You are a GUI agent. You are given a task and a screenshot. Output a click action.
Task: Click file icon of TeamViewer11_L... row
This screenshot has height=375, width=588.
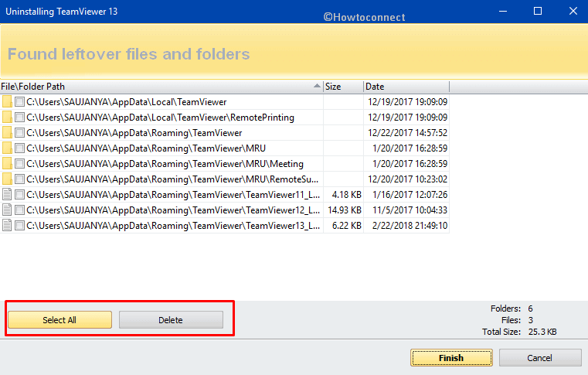(x=7, y=194)
